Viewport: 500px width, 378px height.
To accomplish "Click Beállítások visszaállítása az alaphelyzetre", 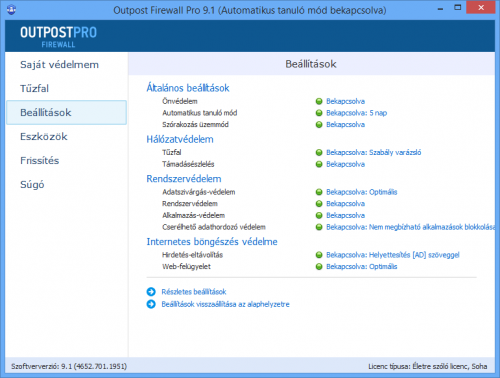I will [225, 304].
